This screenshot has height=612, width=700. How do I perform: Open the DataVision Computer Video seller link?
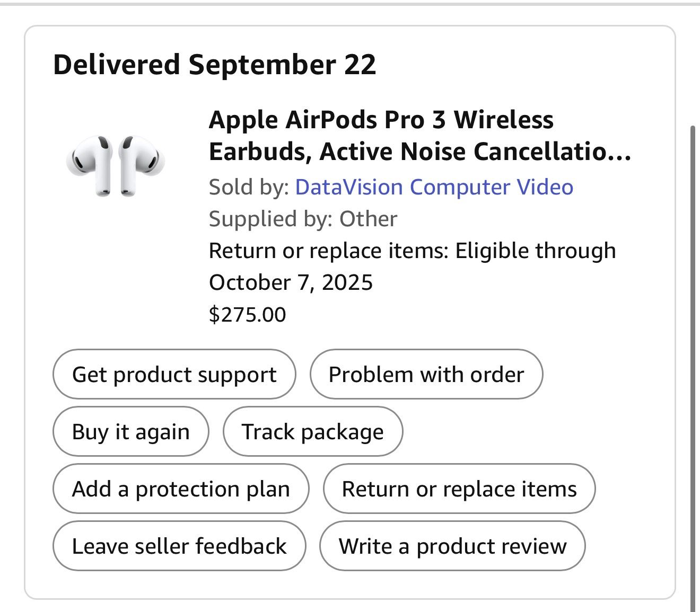(x=434, y=187)
